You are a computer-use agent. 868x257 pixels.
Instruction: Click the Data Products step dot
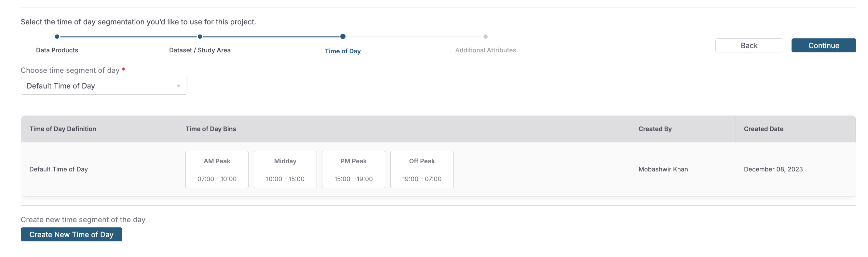click(57, 37)
